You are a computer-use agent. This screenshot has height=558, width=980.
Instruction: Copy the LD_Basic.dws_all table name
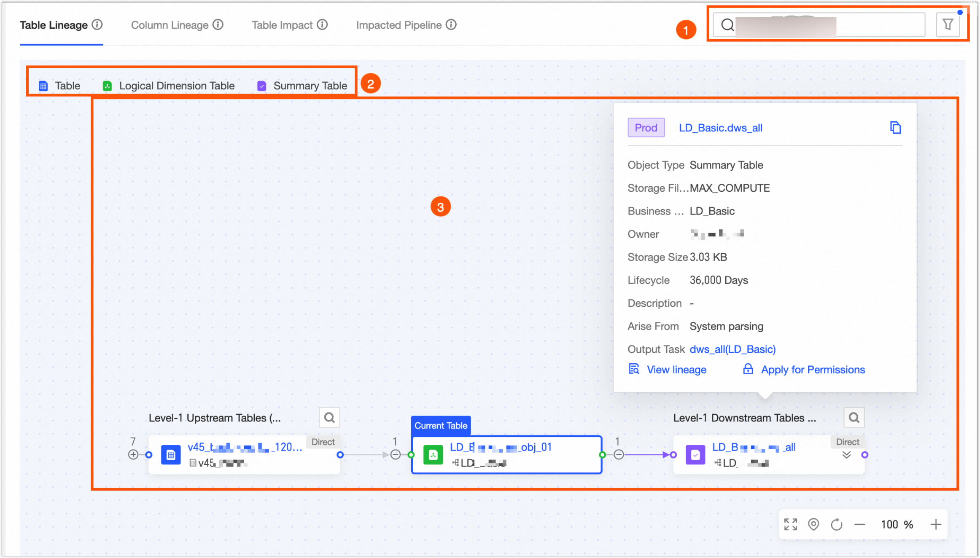(x=895, y=127)
